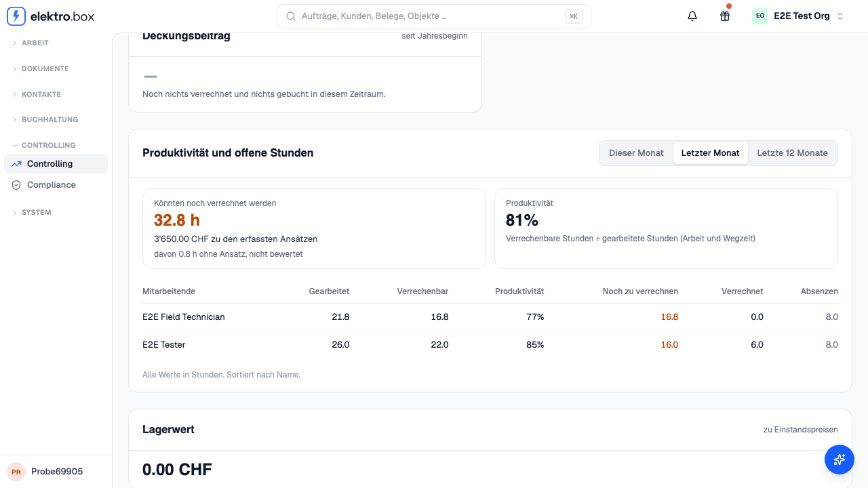Open the E2E Test Org switcher
The width and height of the screenshot is (868, 488).
click(x=798, y=16)
